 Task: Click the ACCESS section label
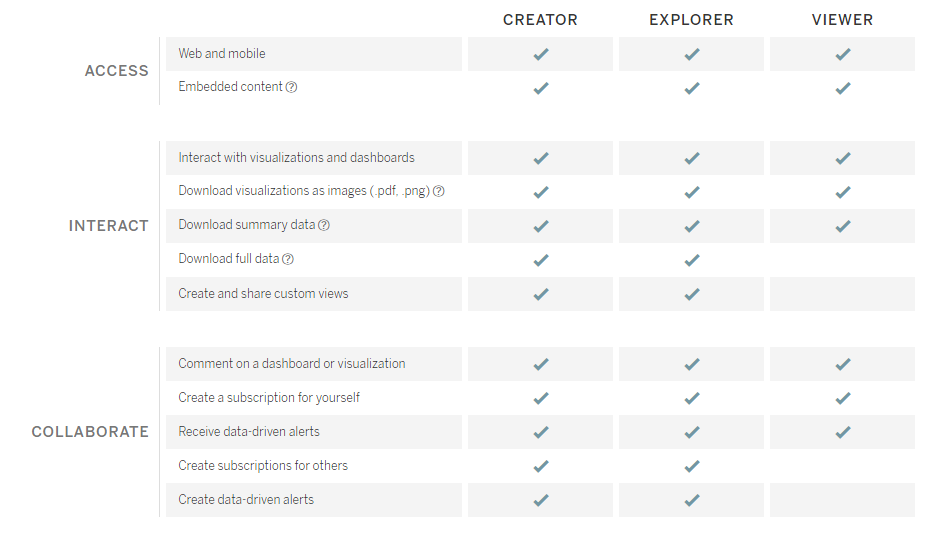(116, 71)
